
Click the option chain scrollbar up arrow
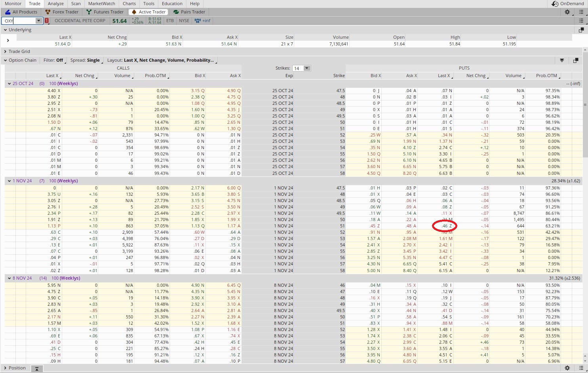pyautogui.click(x=585, y=50)
